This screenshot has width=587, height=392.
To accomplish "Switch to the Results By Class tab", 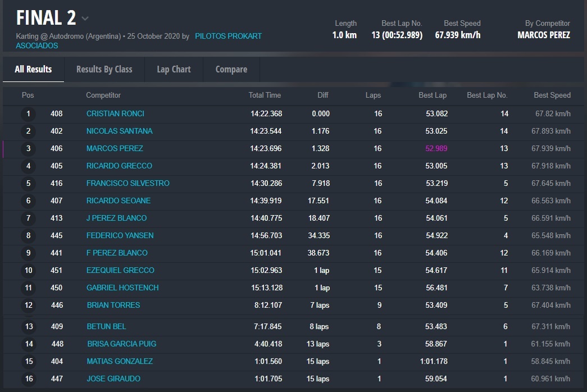I will (104, 69).
